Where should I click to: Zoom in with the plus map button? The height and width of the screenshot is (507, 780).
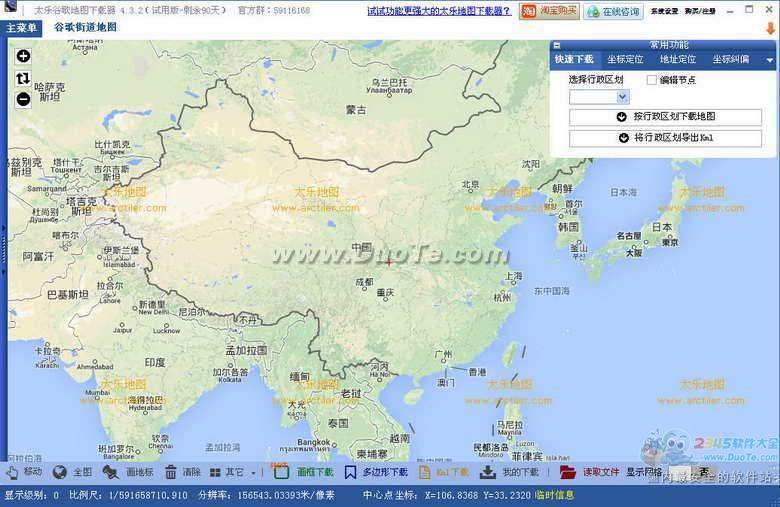[x=23, y=56]
